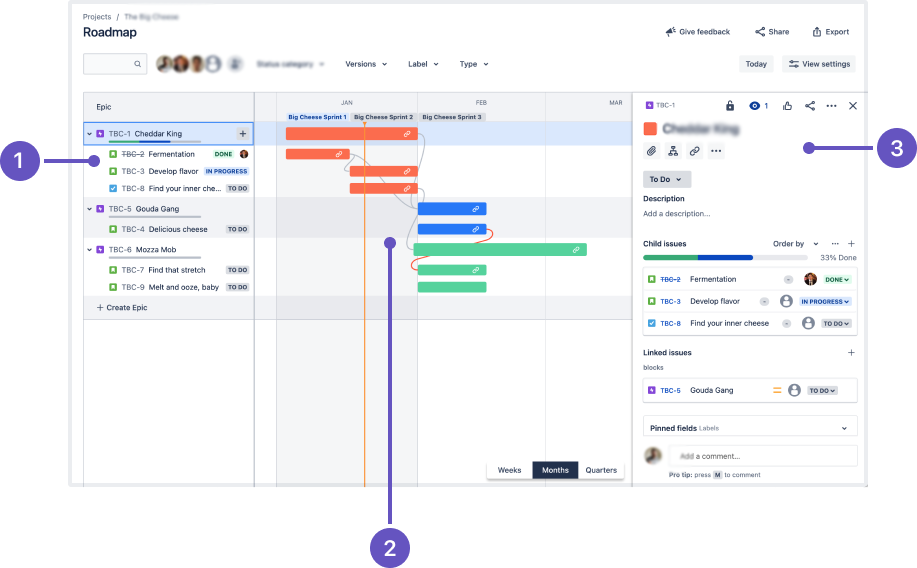
Task: Export the roadmap
Action: tap(830, 32)
